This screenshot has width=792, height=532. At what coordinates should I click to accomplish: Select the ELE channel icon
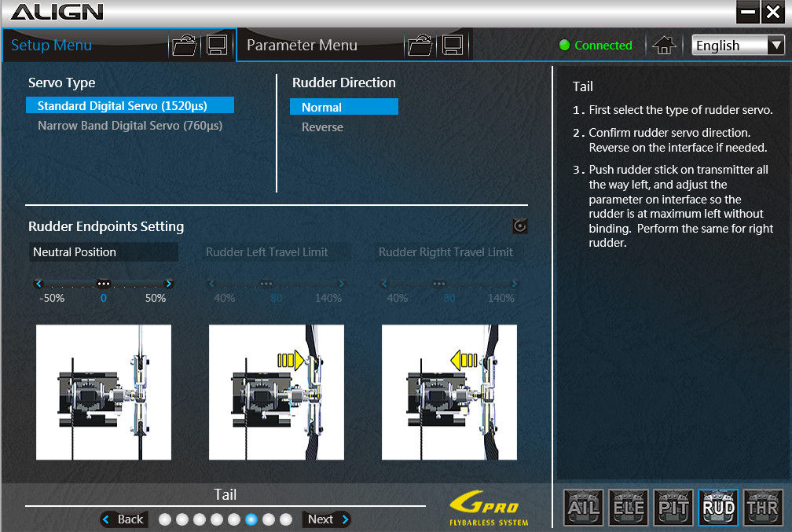pyautogui.click(x=629, y=507)
